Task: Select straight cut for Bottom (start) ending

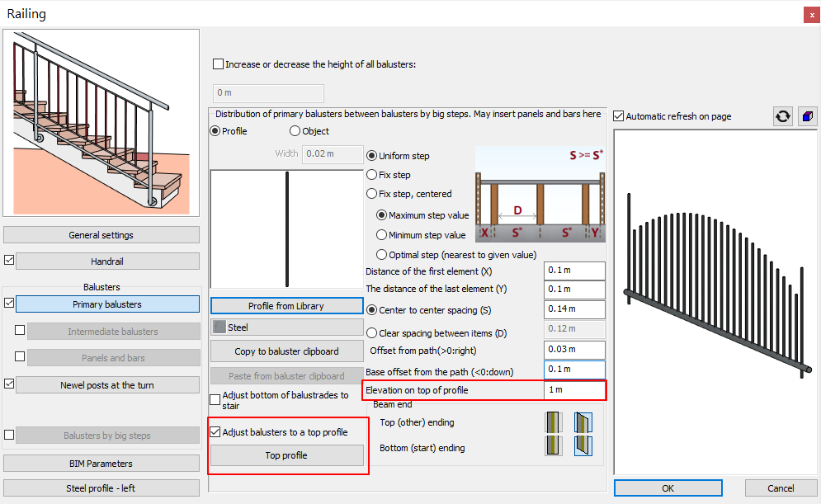Action: tap(553, 445)
